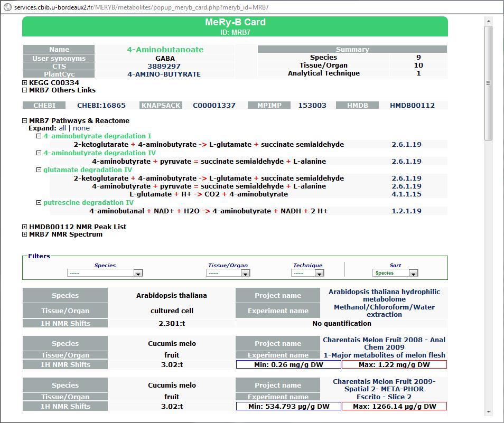Viewport: 504px width, 423px height.
Task: Click 'none' to collapse all pathways
Action: click(81, 128)
